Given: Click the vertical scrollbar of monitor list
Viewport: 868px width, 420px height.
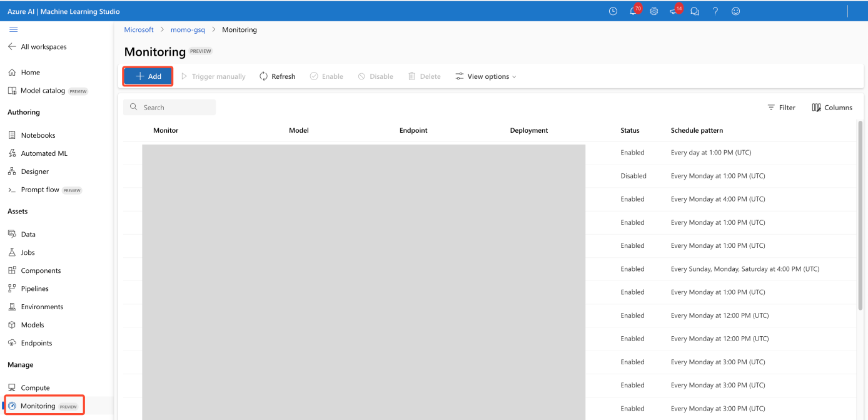Looking at the screenshot, I should click(860, 213).
